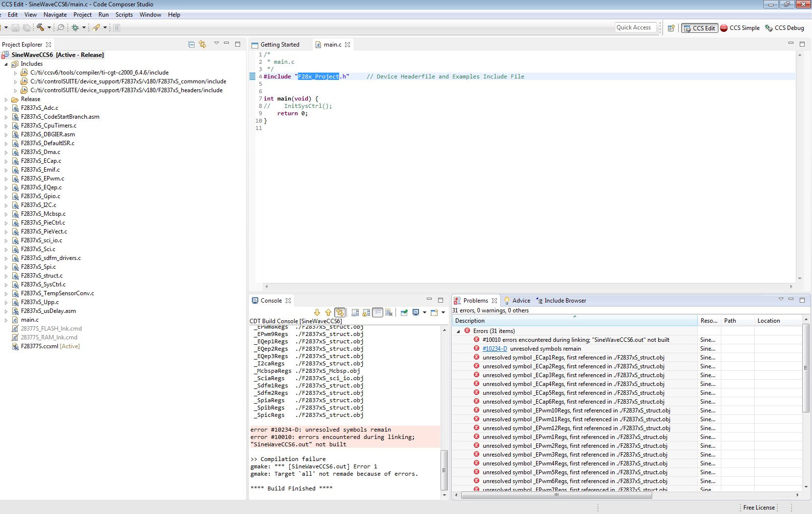Click the Problems vertical scrollbar
This screenshot has height=514, width=812.
pos(806,367)
